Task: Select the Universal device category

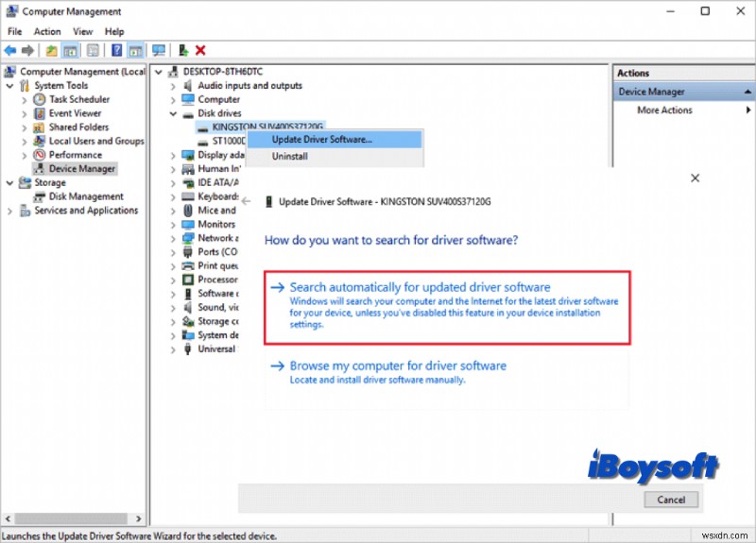Action: click(217, 348)
